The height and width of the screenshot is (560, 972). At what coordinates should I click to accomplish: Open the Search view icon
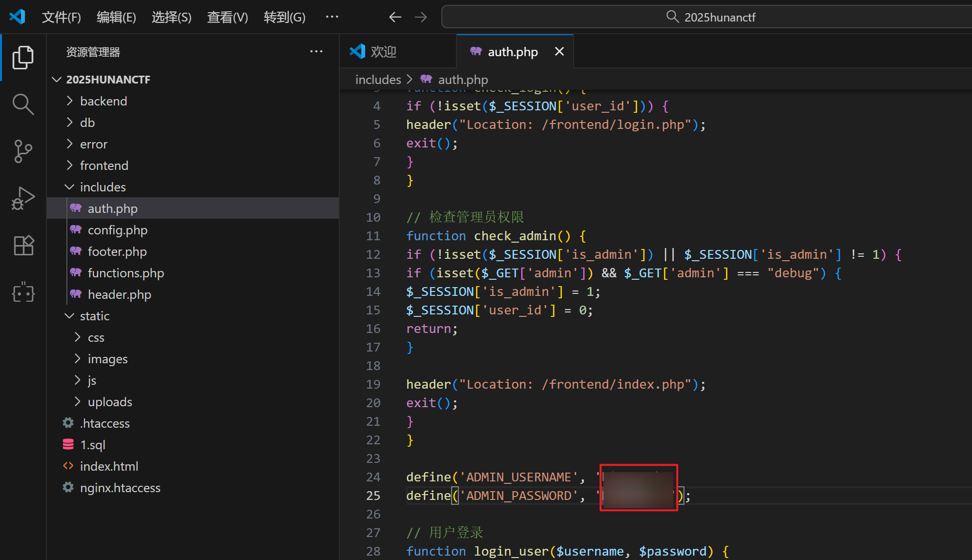coord(23,104)
